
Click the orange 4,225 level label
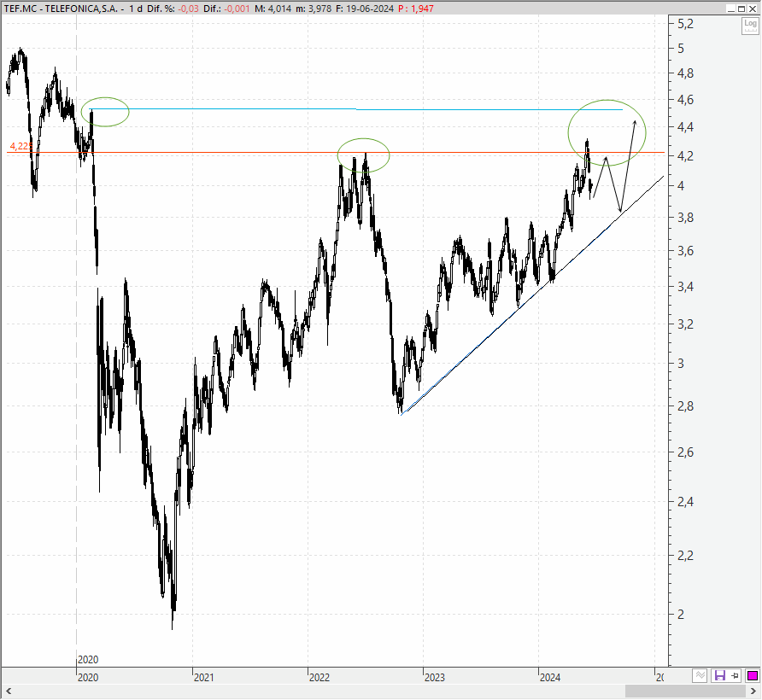coord(21,146)
